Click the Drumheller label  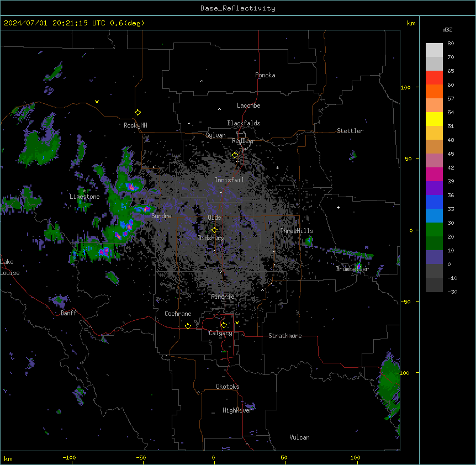click(x=352, y=269)
